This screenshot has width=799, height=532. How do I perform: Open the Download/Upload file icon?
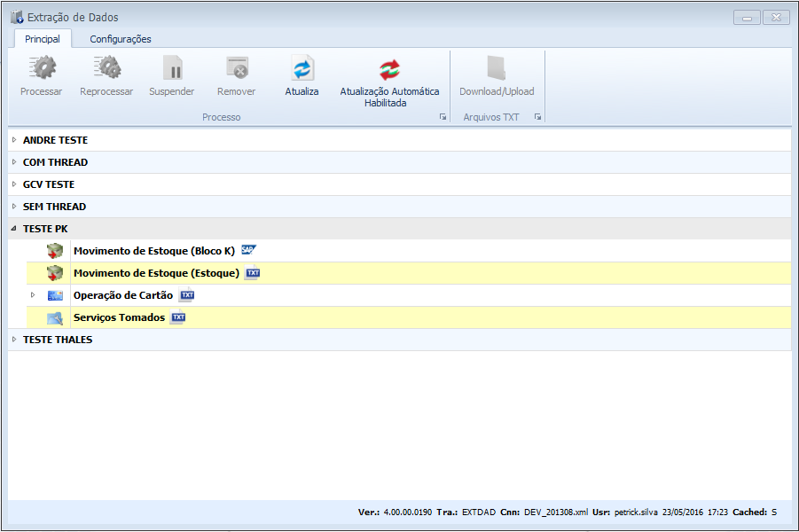pyautogui.click(x=497, y=68)
